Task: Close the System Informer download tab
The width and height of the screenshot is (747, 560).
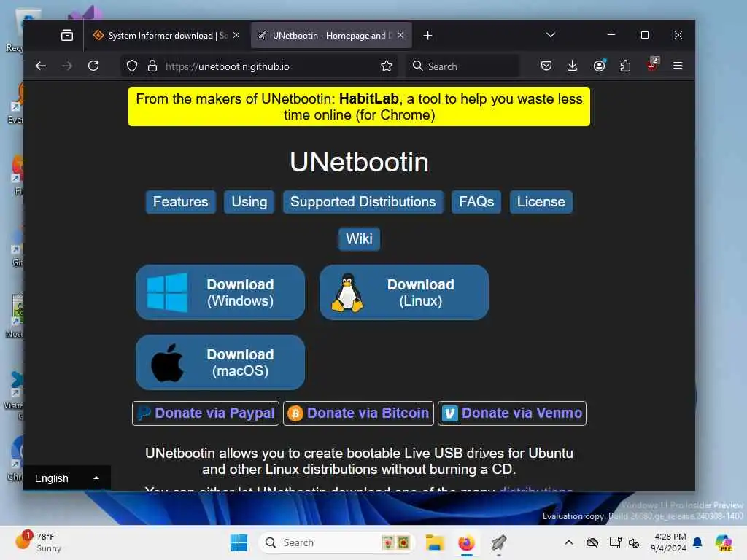Action: pos(236,35)
